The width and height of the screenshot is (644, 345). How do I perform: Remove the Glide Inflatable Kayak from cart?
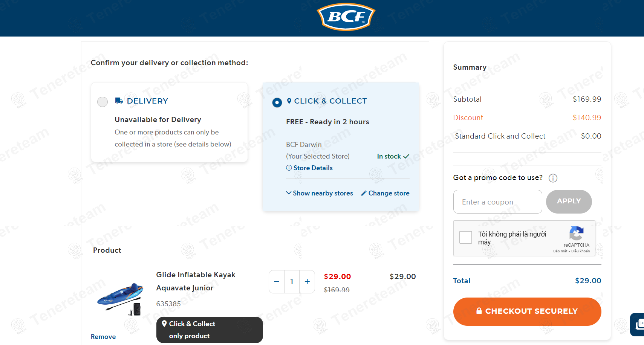pos(103,337)
